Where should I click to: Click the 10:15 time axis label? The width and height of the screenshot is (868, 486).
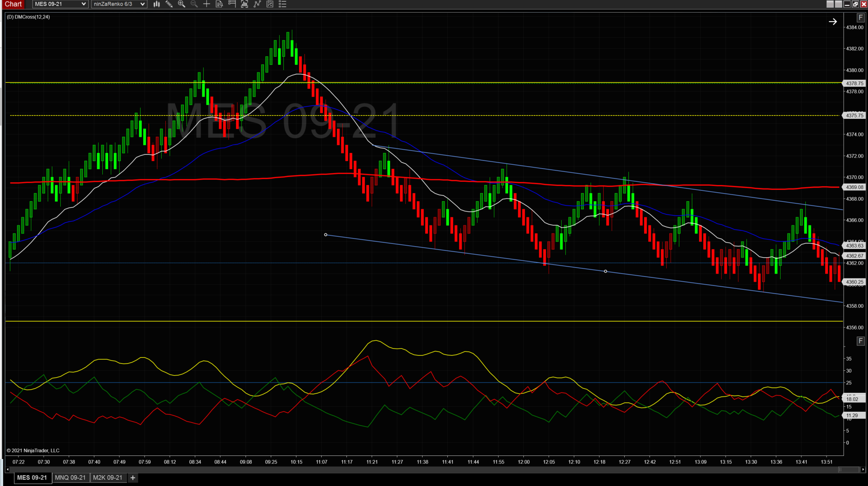click(296, 462)
